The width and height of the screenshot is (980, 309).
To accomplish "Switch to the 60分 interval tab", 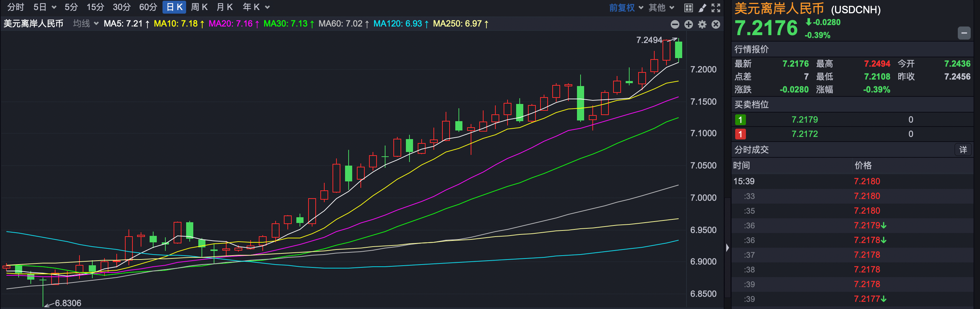I will coord(148,7).
